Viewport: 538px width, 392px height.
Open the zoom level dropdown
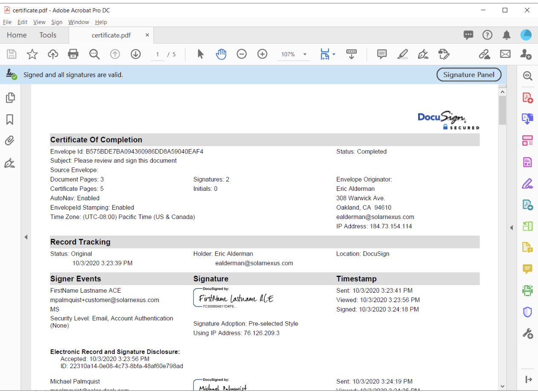[305, 55]
